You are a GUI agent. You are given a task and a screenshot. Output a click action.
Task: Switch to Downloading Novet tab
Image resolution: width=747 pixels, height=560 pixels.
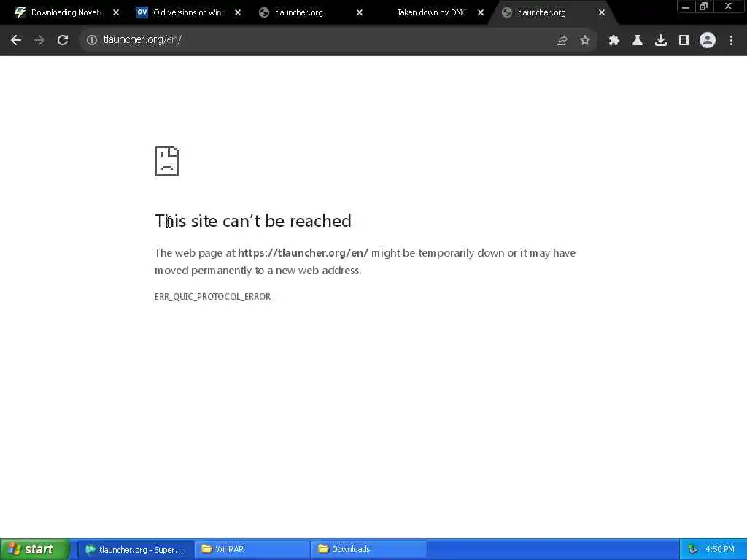(x=64, y=12)
